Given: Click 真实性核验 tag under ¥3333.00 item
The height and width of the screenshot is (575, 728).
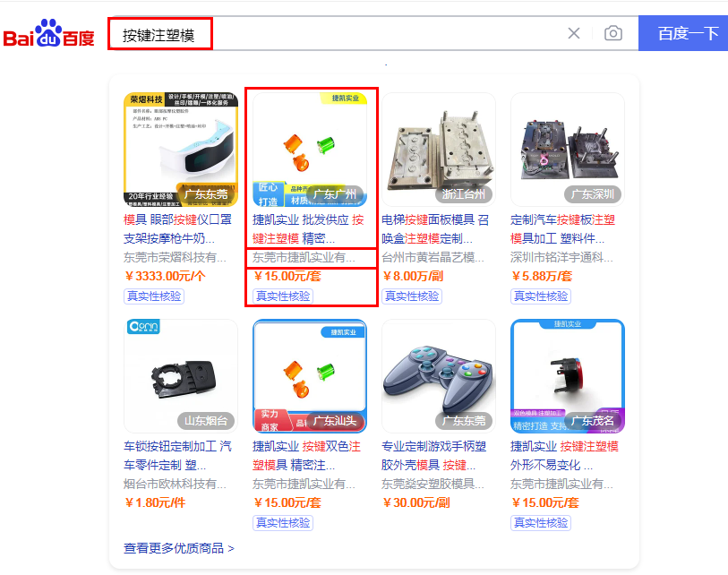Looking at the screenshot, I should pyautogui.click(x=154, y=296).
